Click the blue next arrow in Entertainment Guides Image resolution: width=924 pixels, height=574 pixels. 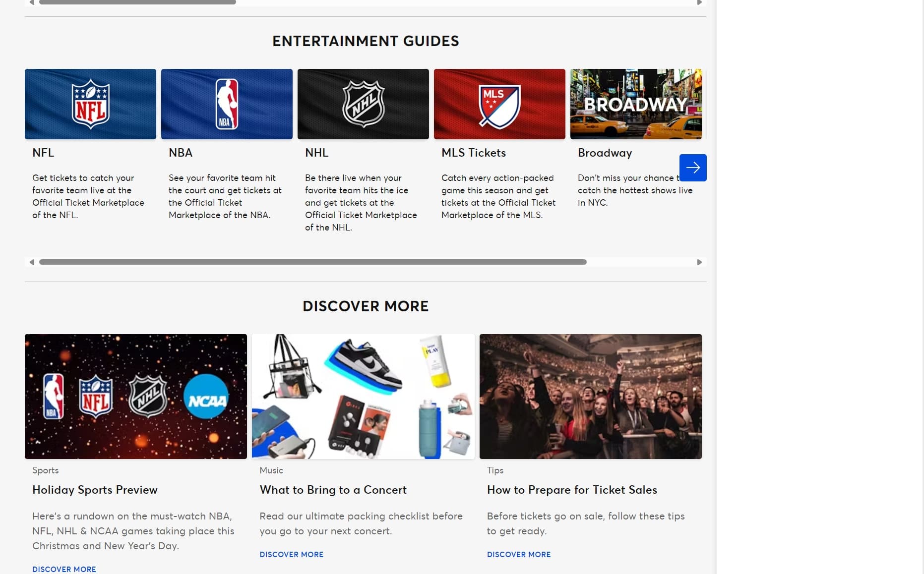(x=693, y=168)
